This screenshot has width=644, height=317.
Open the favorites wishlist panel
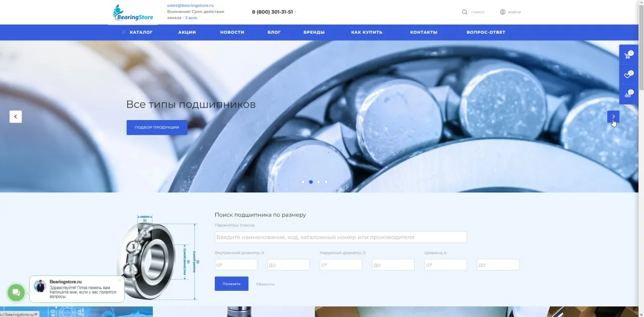[628, 75]
